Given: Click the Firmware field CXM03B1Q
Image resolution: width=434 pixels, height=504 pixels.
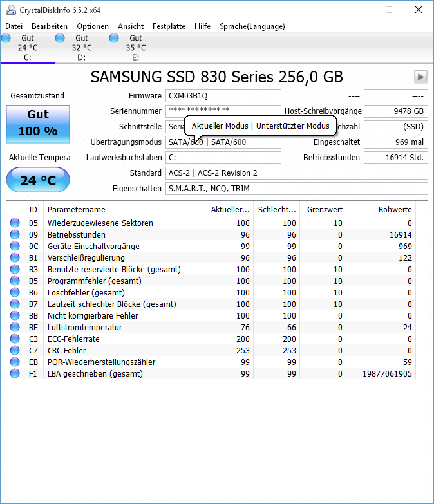Looking at the screenshot, I should [x=223, y=96].
